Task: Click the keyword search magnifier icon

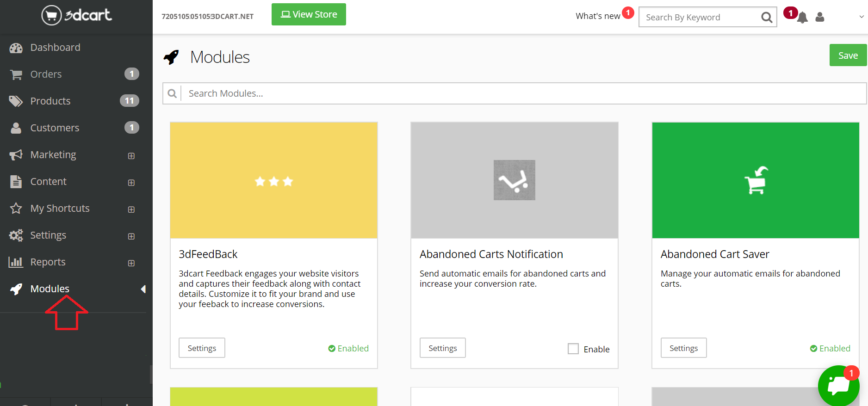Action: (x=767, y=18)
